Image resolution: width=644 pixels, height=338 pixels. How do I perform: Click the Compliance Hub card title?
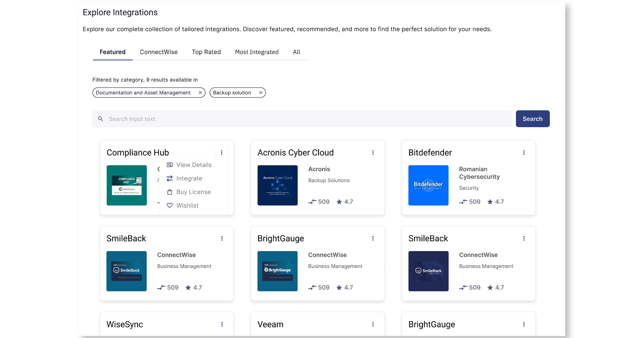pyautogui.click(x=138, y=153)
